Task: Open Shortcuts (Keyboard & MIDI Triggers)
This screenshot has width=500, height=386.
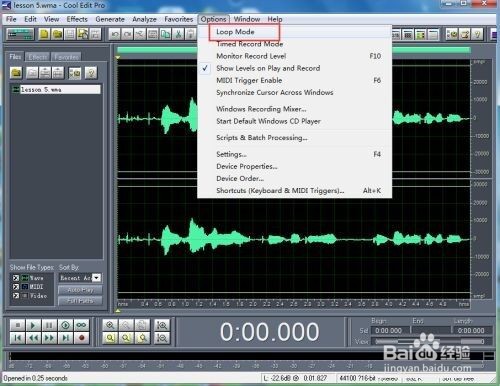Action: pos(294,191)
